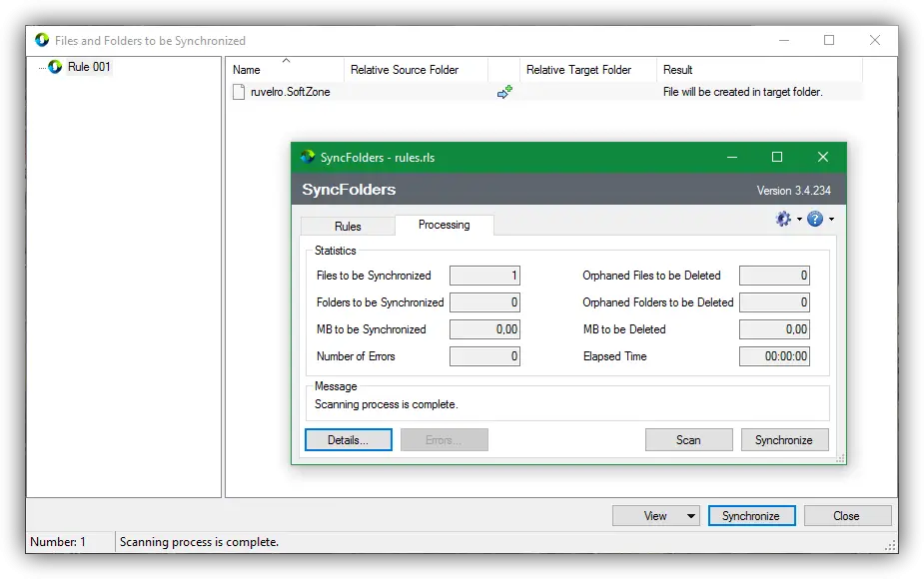This screenshot has height=579, width=924.
Task: Click Synchronize in the Files and Folders window
Action: click(751, 516)
